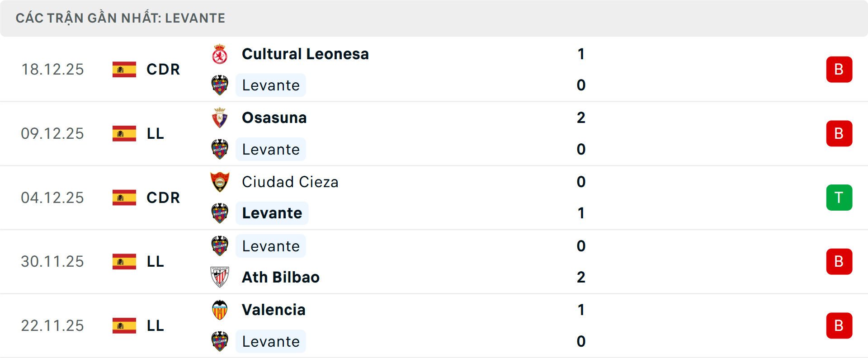Screen dimensions: 868x358
Task: Open the Ath Bilbao team link
Action: (x=281, y=277)
